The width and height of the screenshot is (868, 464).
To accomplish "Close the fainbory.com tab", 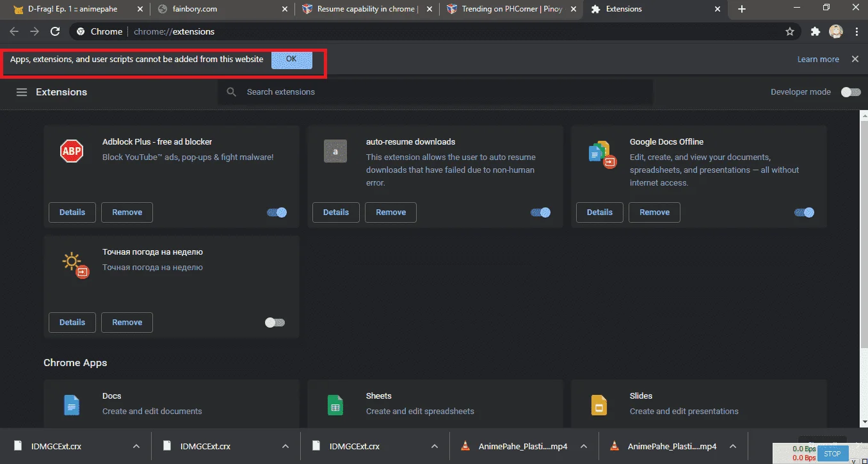I will (x=284, y=9).
